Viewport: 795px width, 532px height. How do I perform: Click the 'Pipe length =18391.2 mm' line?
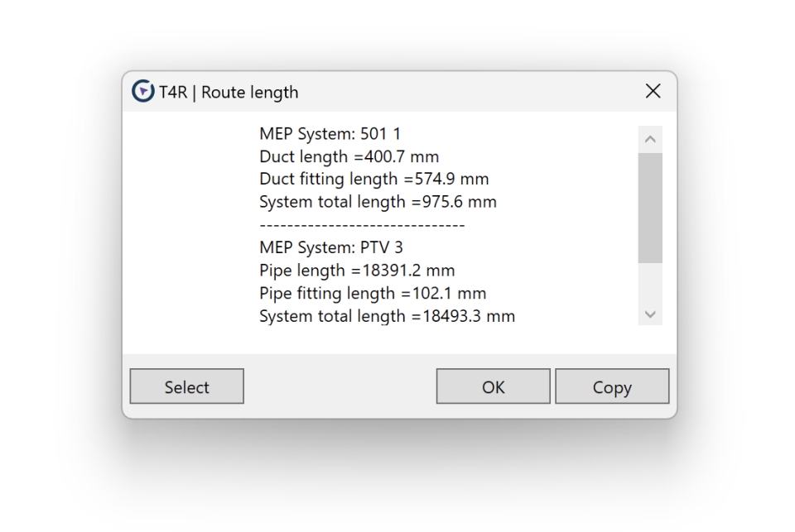point(357,271)
